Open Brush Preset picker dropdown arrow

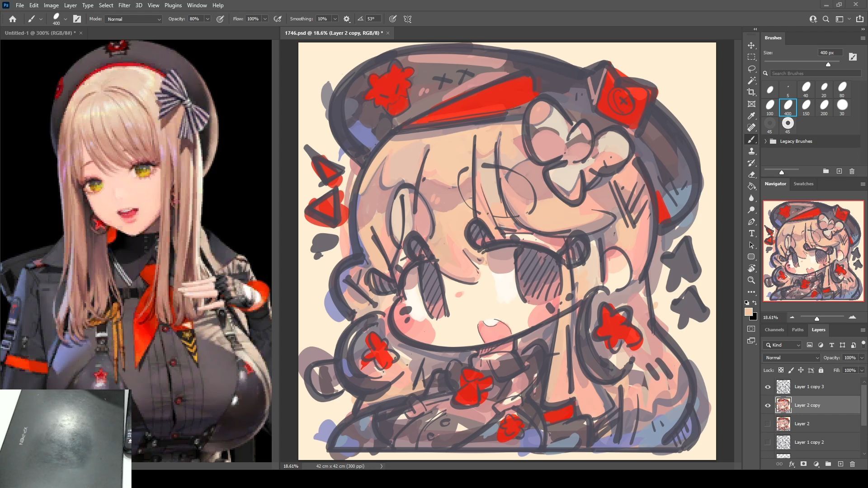coord(65,19)
